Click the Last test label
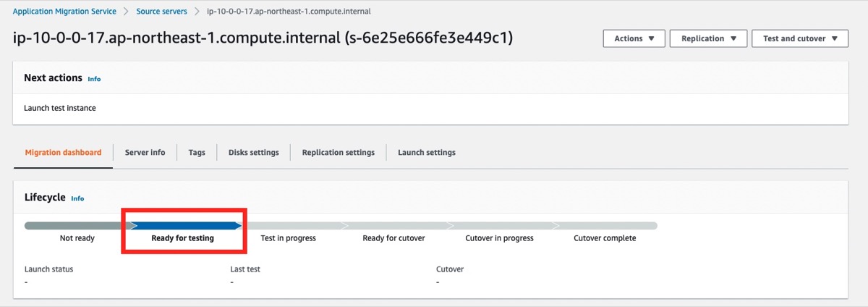Viewport: 868px width, 307px height. tap(245, 269)
